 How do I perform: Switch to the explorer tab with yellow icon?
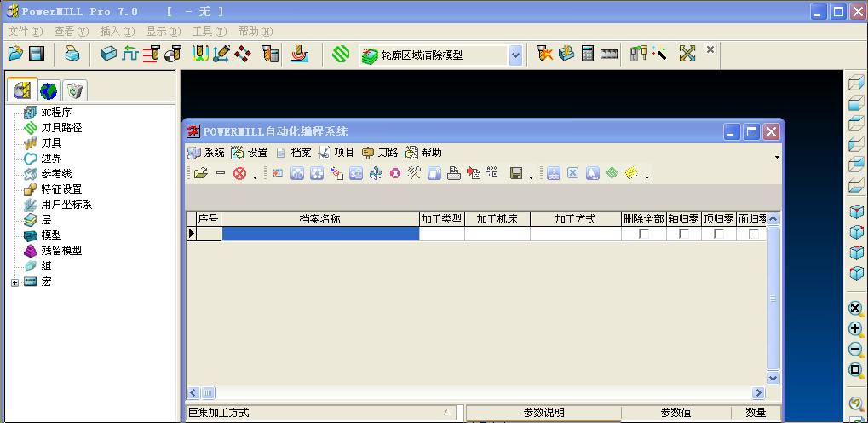(22, 90)
